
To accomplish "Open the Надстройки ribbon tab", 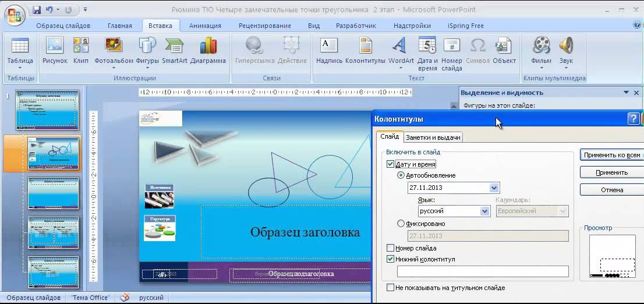I will pos(412,26).
